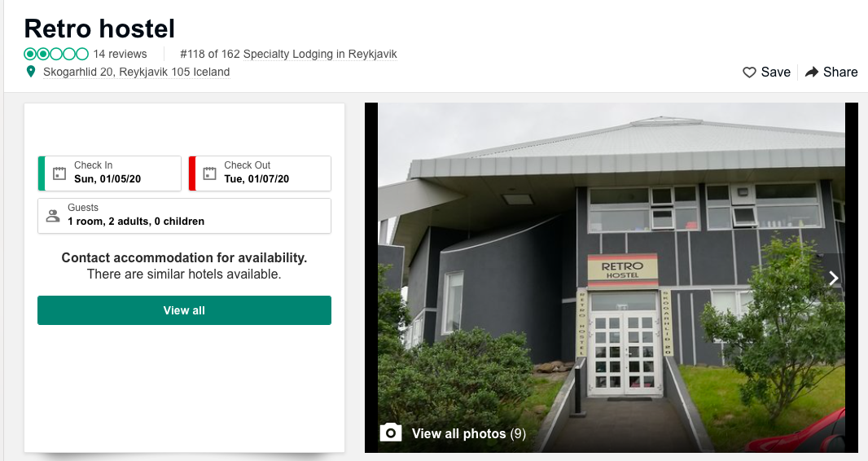
Task: Click the green location pin icon
Action: pyautogui.click(x=31, y=72)
